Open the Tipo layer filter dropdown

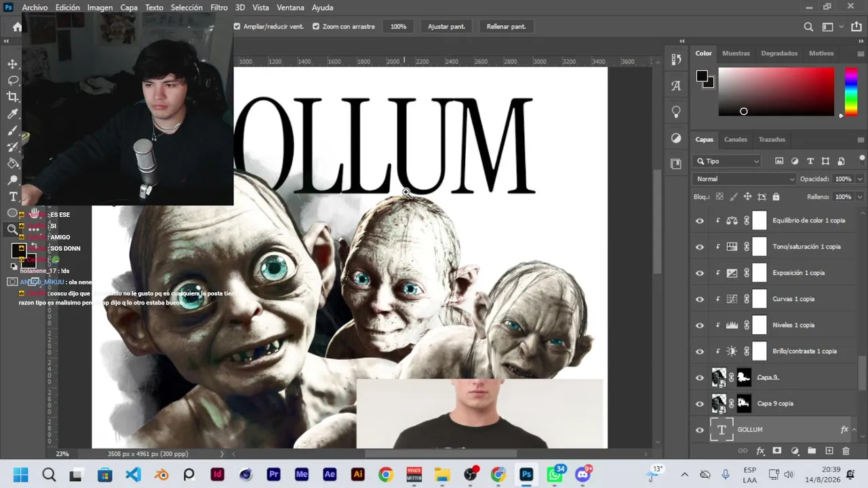[728, 161]
